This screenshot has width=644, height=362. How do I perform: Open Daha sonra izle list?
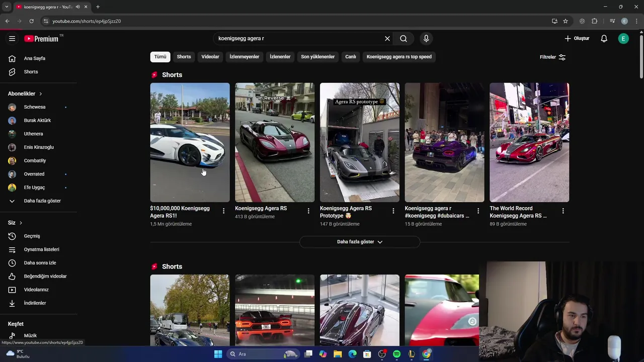(x=39, y=263)
